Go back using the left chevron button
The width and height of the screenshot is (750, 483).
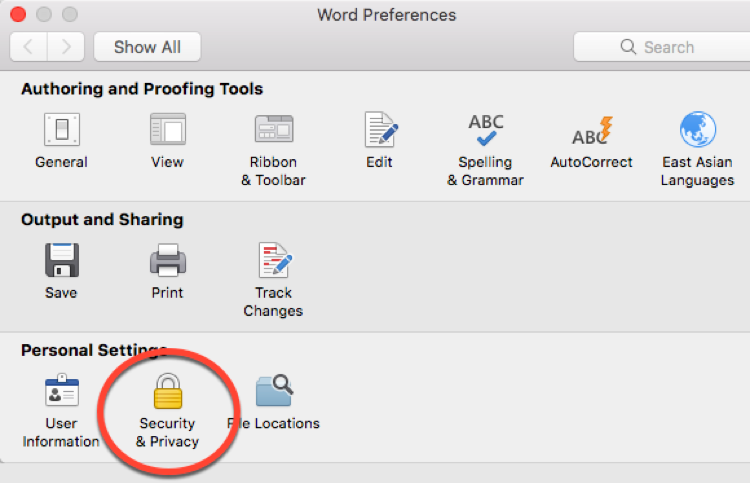tap(28, 47)
